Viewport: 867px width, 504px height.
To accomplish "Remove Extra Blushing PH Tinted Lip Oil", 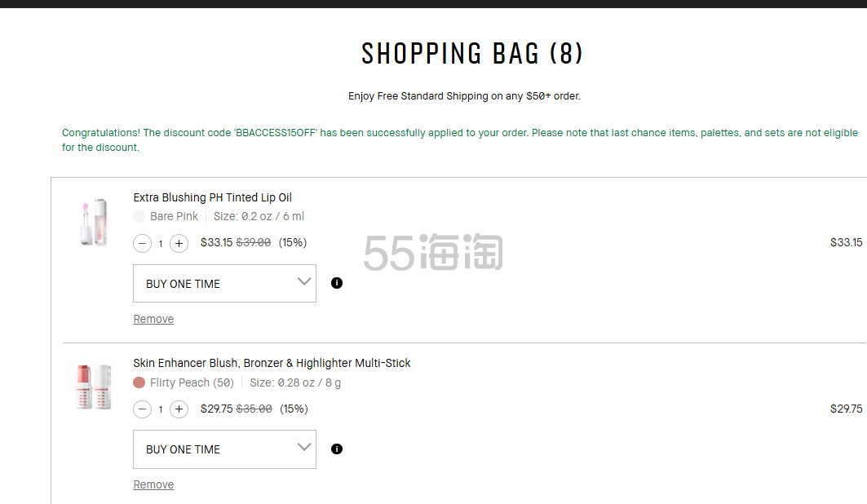I will click(153, 319).
